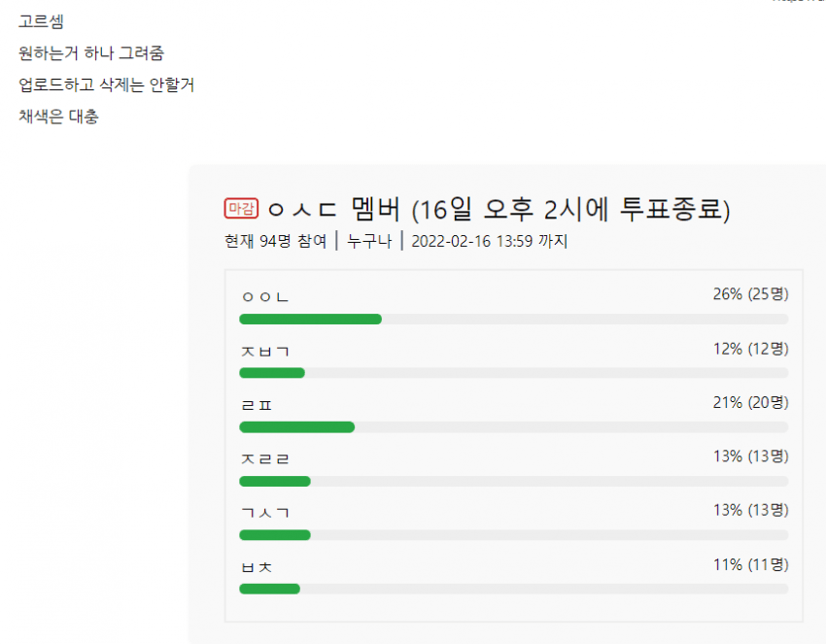
Task: Click the 고르셈 text line
Action: [41, 21]
